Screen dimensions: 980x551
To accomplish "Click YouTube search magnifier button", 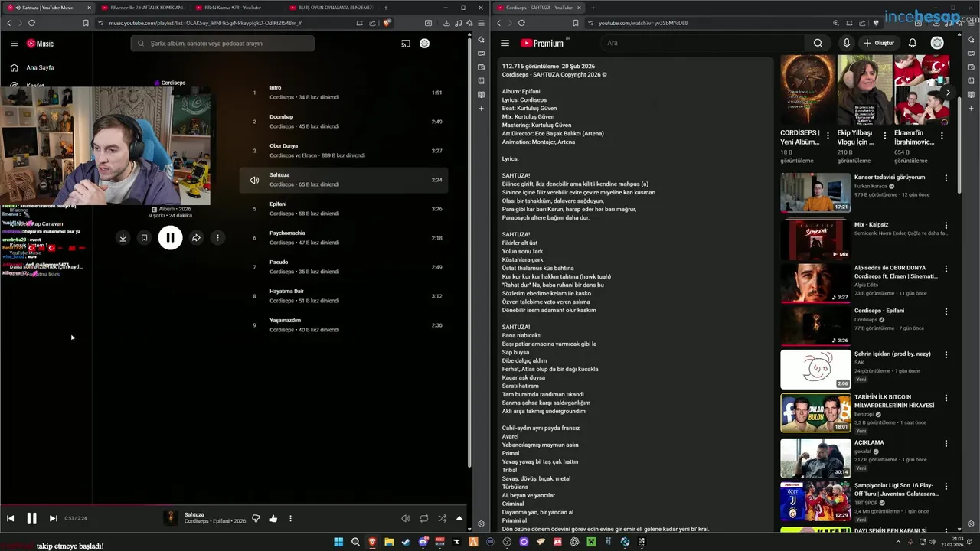I will coord(818,43).
